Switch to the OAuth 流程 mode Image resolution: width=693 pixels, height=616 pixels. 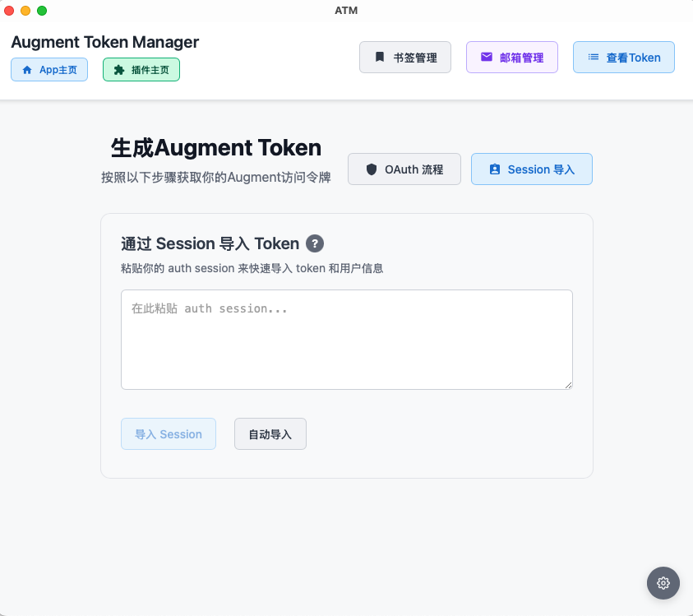pyautogui.click(x=404, y=169)
